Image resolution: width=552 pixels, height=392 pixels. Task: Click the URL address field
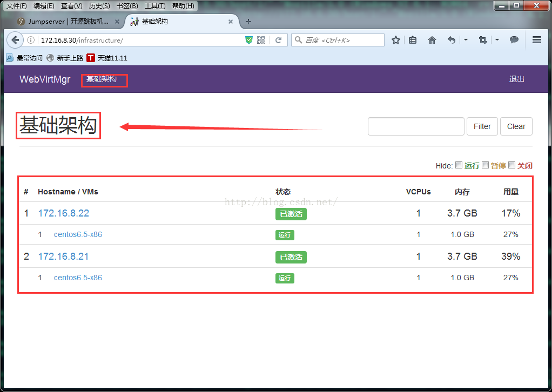(x=141, y=40)
